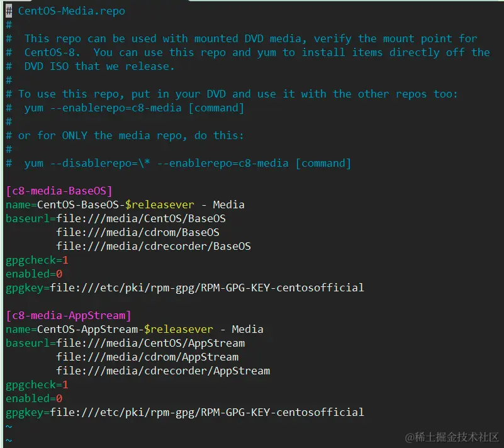The height and width of the screenshot is (448, 504).
Task: Click the "name=CentOS-AppStream-$releasever - Media" line
Action: [135, 330]
